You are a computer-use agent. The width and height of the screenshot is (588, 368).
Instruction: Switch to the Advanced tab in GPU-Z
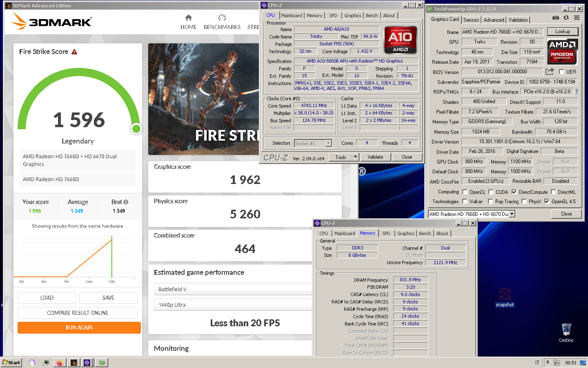pos(494,20)
